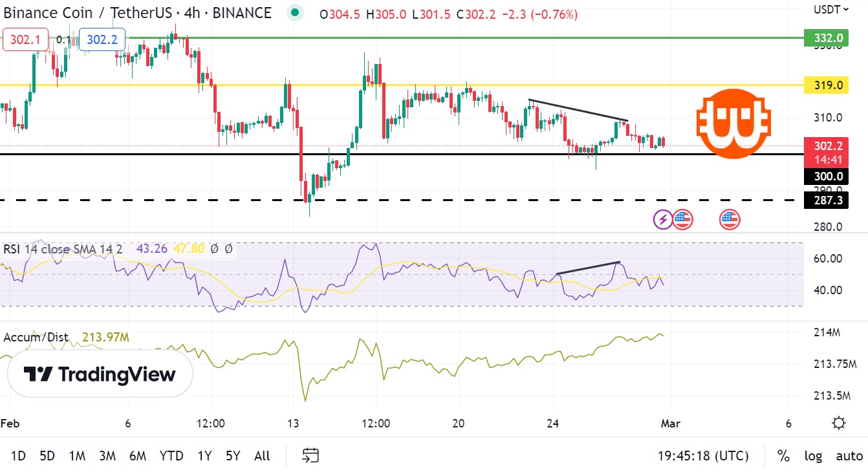Click the rightmost US flag event marker

[730, 220]
